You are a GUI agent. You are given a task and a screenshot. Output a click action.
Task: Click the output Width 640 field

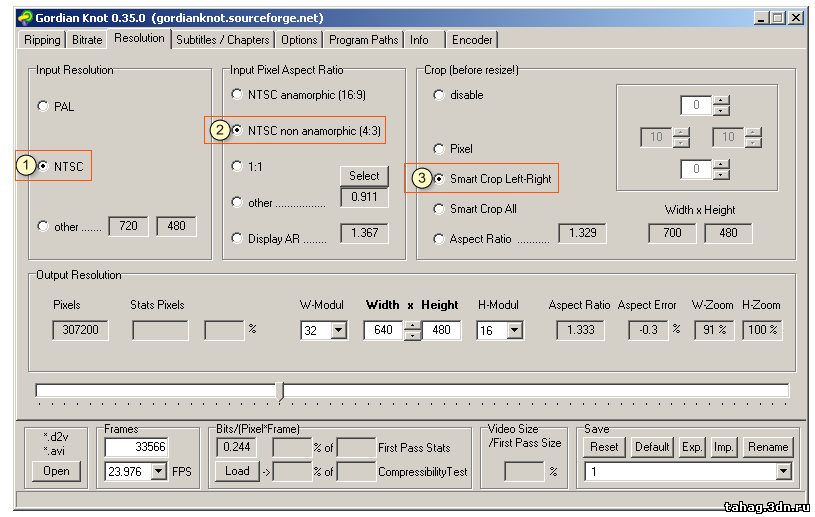[384, 330]
